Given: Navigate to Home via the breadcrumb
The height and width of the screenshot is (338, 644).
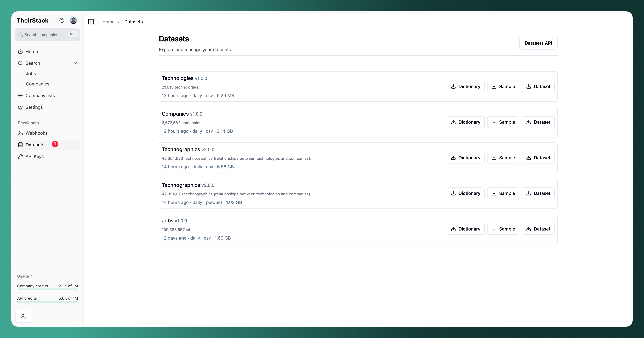Looking at the screenshot, I should coord(108,22).
